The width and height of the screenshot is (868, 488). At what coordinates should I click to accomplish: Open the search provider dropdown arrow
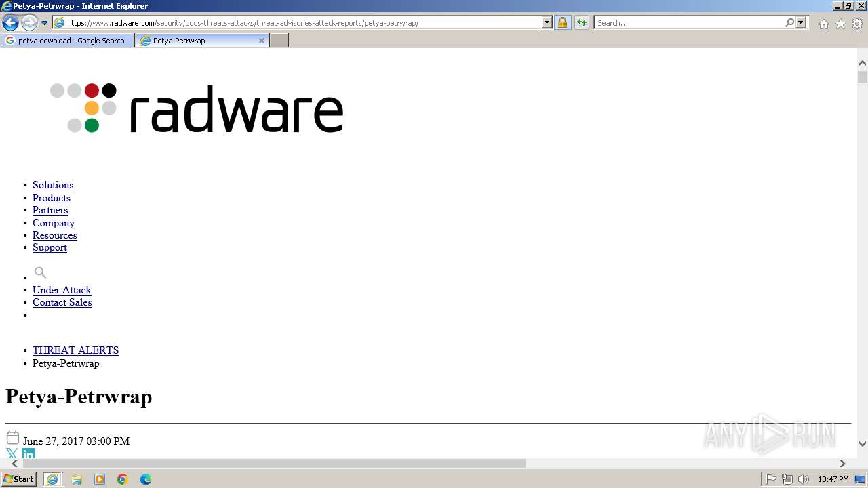(x=801, y=23)
